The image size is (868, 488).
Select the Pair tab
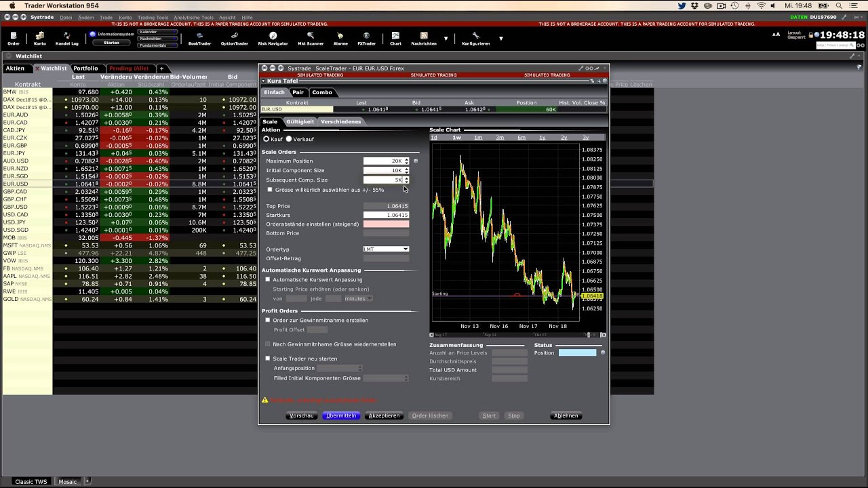point(298,92)
